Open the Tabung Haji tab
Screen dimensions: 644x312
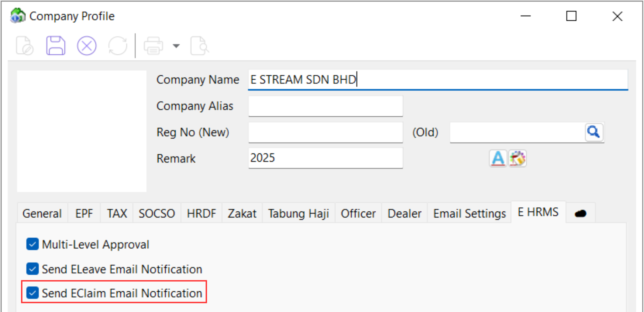click(299, 213)
